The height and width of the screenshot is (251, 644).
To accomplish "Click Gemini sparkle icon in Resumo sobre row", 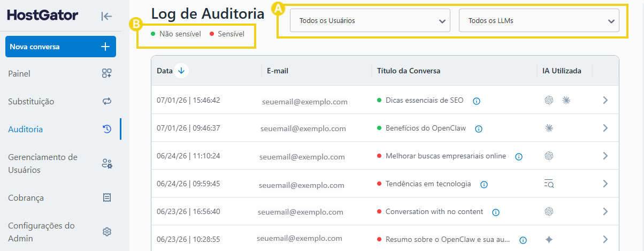I will tap(548, 239).
